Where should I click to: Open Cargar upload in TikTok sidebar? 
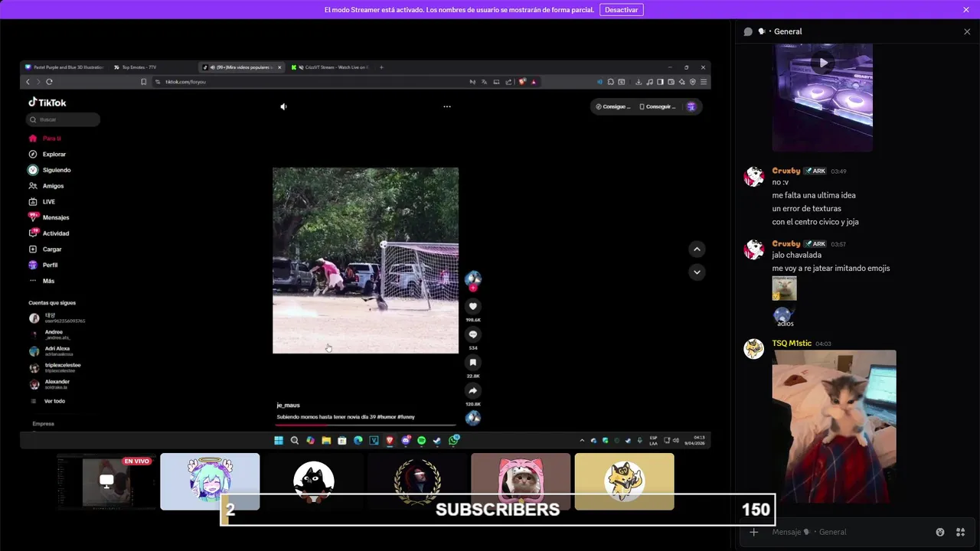tap(46, 249)
